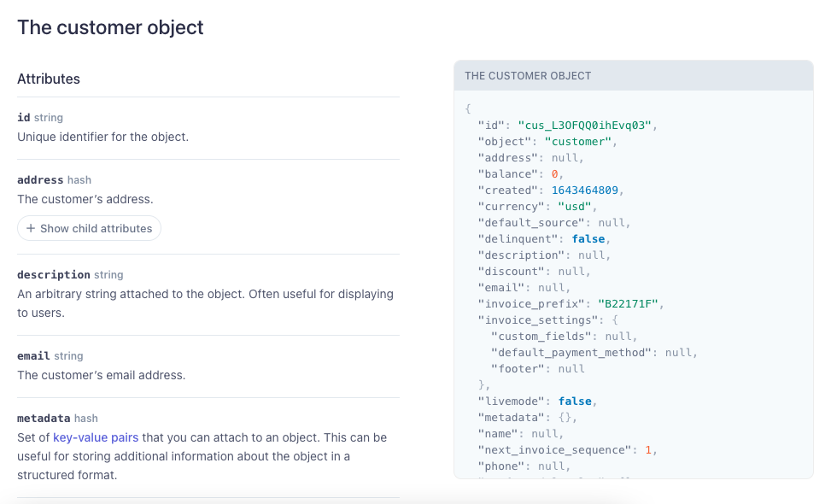Select The customer object page heading
The image size is (831, 504).
pyautogui.click(x=110, y=27)
